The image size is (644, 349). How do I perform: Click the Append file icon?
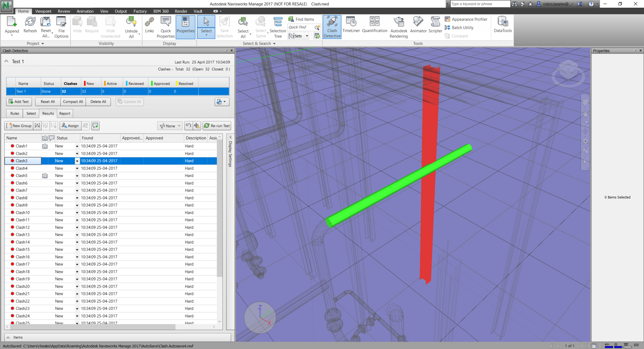pyautogui.click(x=12, y=25)
